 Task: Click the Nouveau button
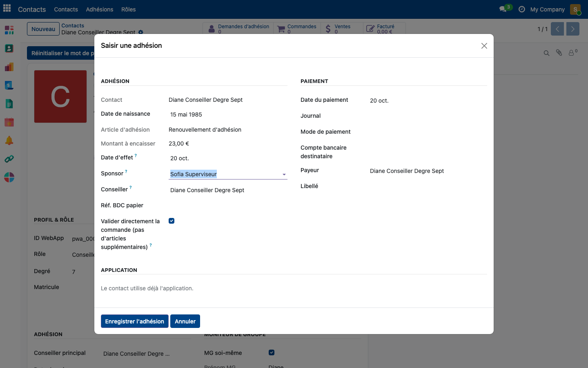(43, 29)
